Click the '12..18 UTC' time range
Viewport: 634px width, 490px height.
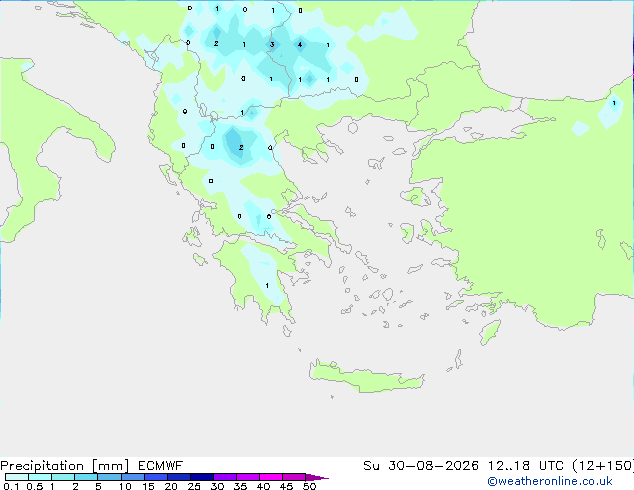click(525, 466)
